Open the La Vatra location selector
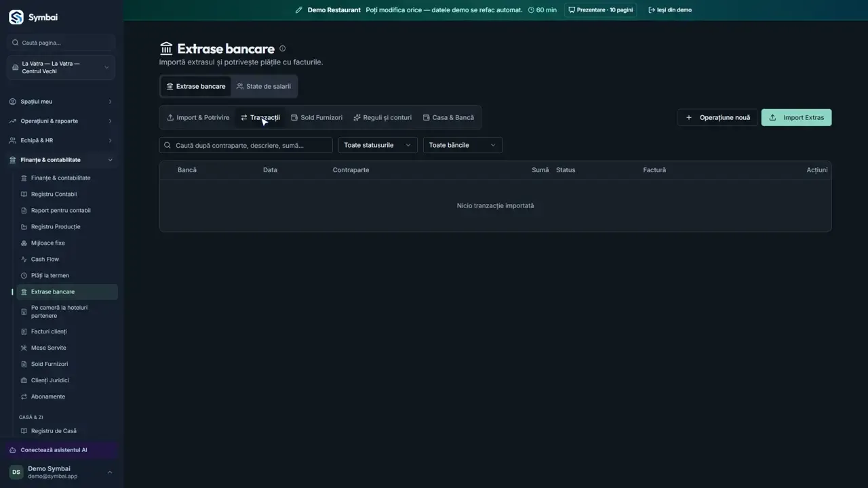868x488 pixels. point(61,68)
